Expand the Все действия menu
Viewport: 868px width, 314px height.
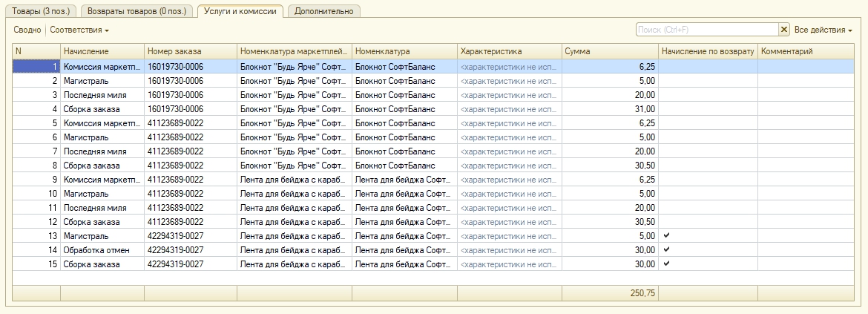[823, 30]
